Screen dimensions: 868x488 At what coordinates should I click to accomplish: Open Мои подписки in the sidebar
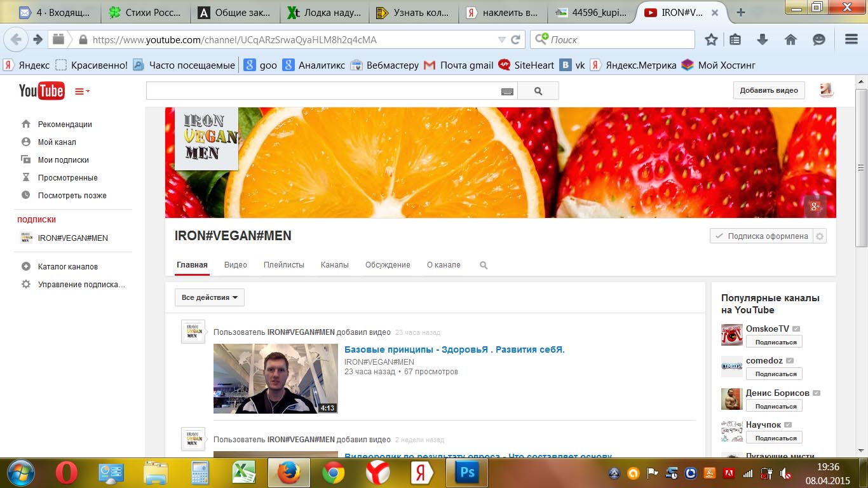coord(64,160)
